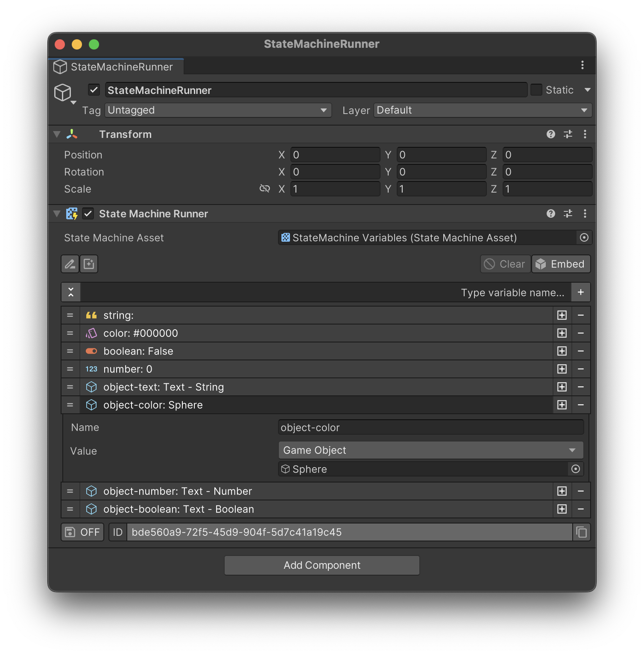Viewport: 644px width, 655px height.
Task: Open State Machine Runner preset settings icon
Action: tap(568, 213)
